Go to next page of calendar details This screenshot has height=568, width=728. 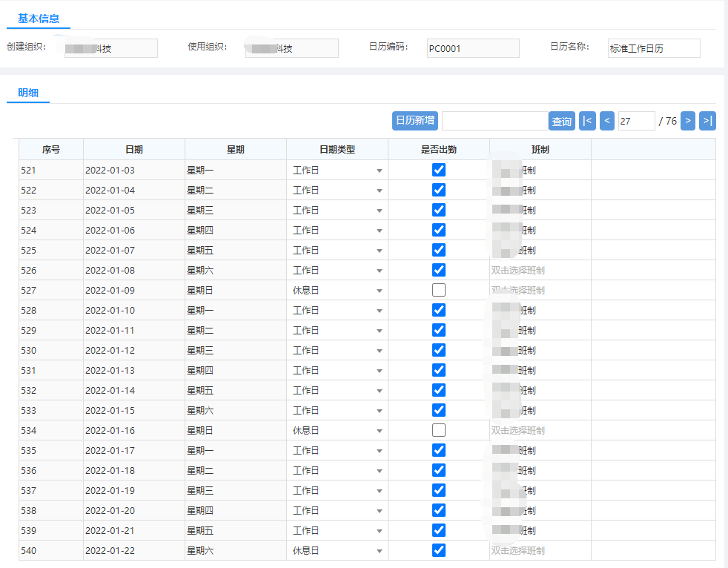click(x=688, y=121)
